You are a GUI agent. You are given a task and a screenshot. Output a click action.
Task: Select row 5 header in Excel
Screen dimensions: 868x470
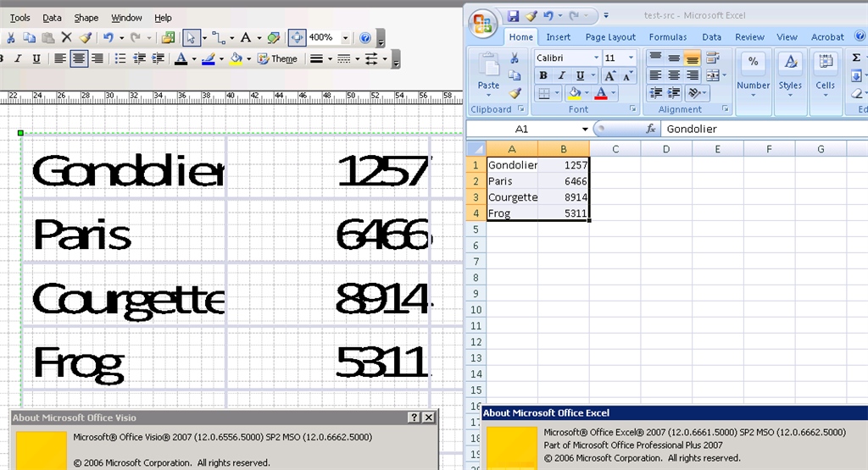pos(476,229)
